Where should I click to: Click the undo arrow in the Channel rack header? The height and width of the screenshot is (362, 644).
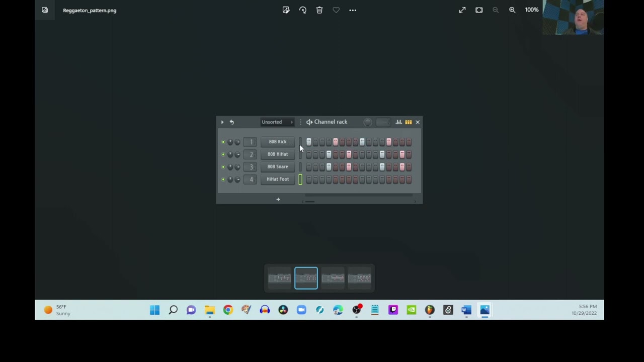tap(231, 122)
